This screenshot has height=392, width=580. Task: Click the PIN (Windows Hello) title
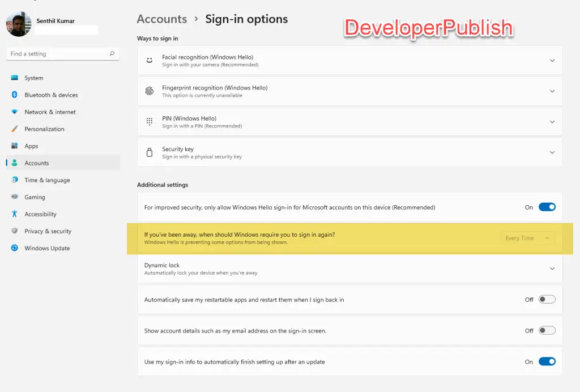(x=189, y=118)
